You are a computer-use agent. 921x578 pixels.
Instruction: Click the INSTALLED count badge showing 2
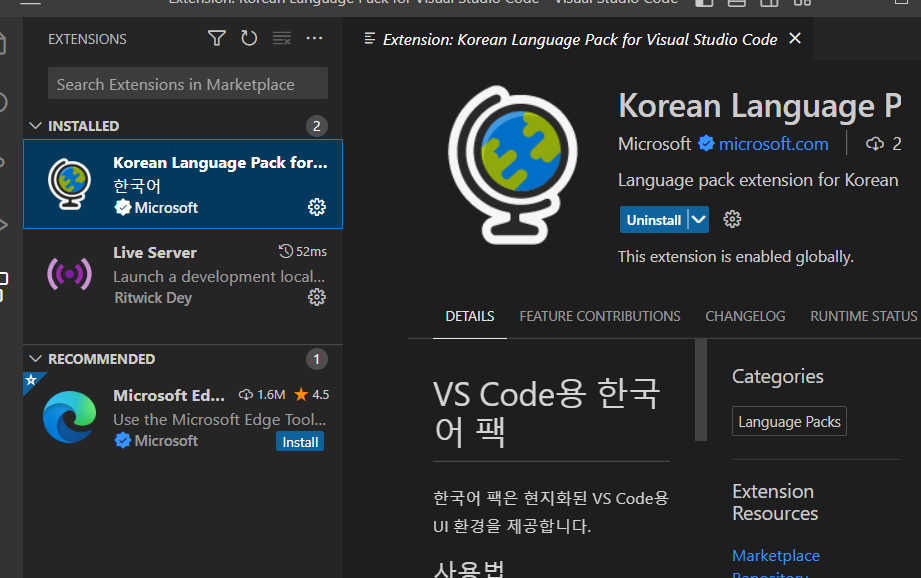317,126
